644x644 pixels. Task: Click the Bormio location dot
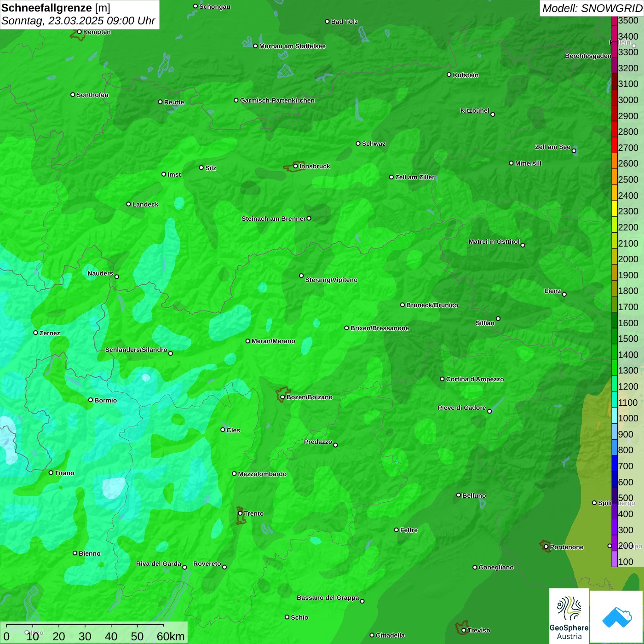91,400
